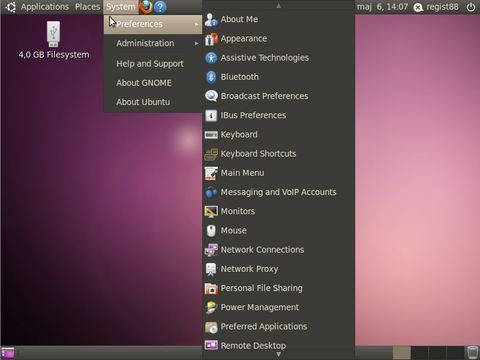This screenshot has width=480, height=360.
Task: Expand the Administration submenu arrow
Action: tap(196, 43)
